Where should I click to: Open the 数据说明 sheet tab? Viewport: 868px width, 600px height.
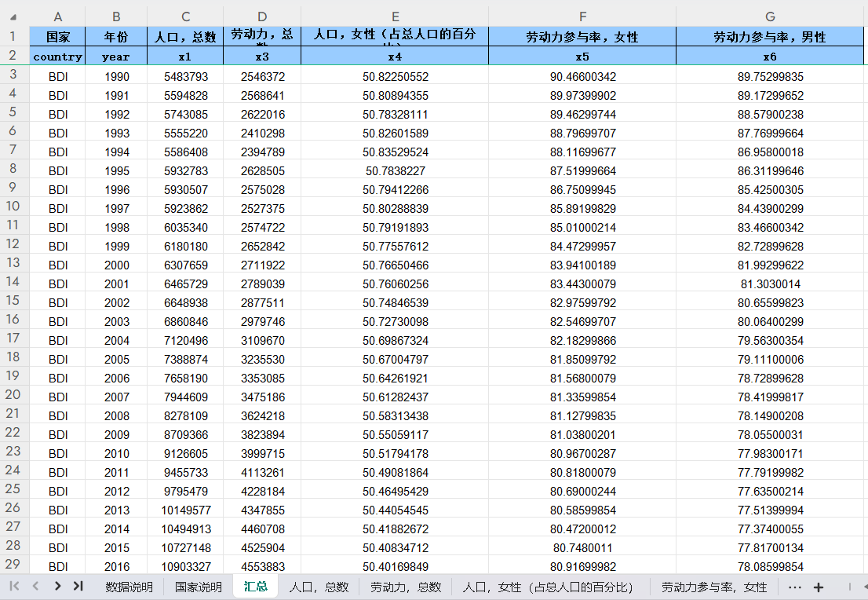coord(129,587)
